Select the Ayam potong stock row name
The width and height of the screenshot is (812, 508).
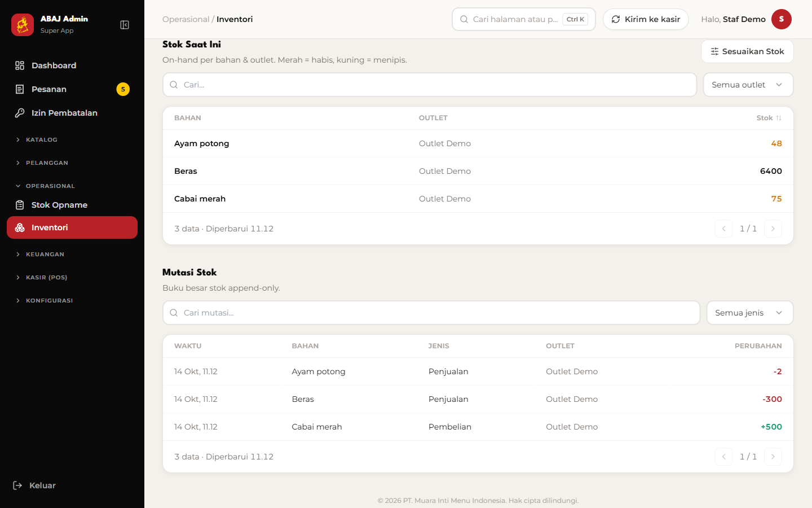coord(202,143)
